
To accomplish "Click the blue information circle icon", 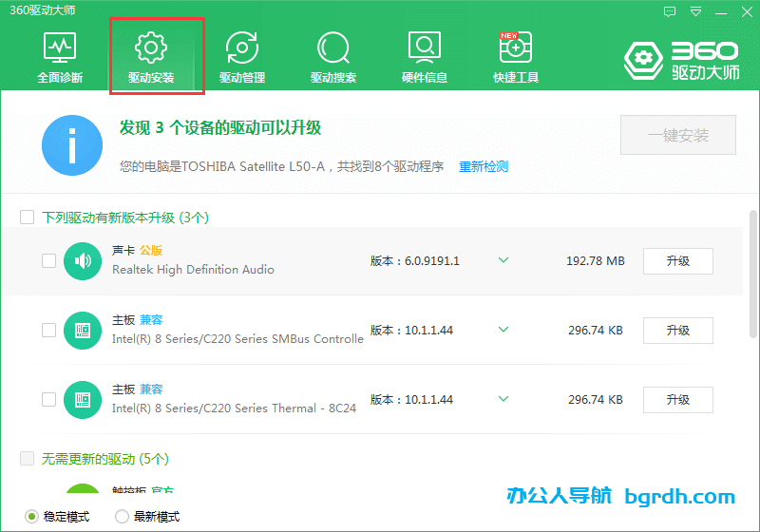I will pos(72,145).
